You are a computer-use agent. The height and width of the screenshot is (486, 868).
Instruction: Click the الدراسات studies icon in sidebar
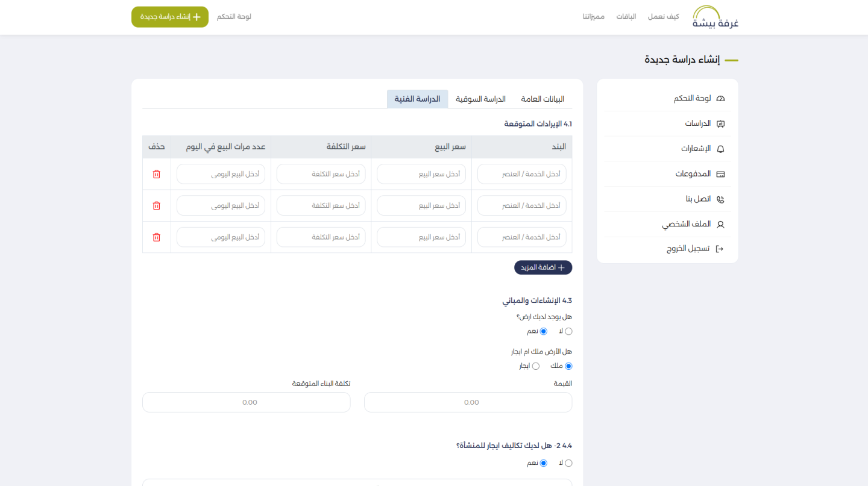click(x=720, y=124)
